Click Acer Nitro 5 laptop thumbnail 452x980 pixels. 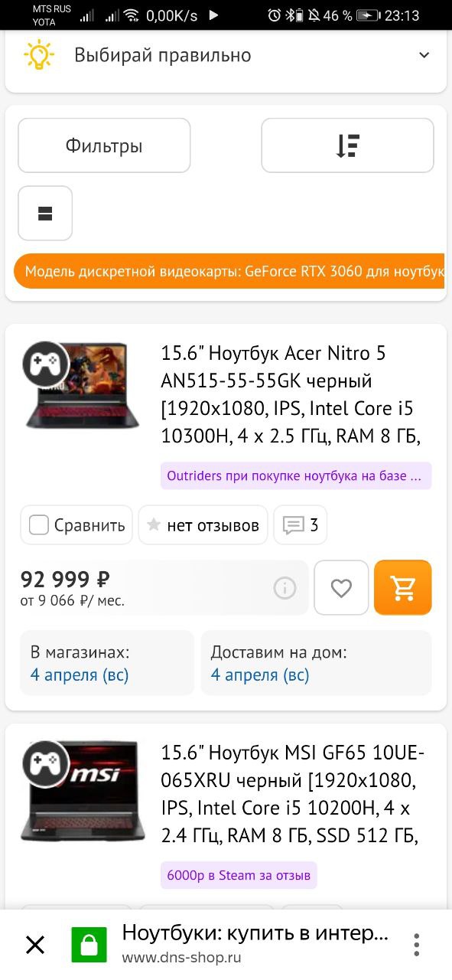click(82, 385)
